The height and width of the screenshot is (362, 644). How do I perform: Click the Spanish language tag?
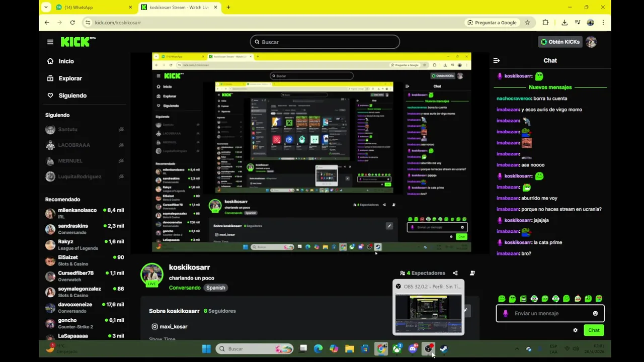pyautogui.click(x=215, y=288)
